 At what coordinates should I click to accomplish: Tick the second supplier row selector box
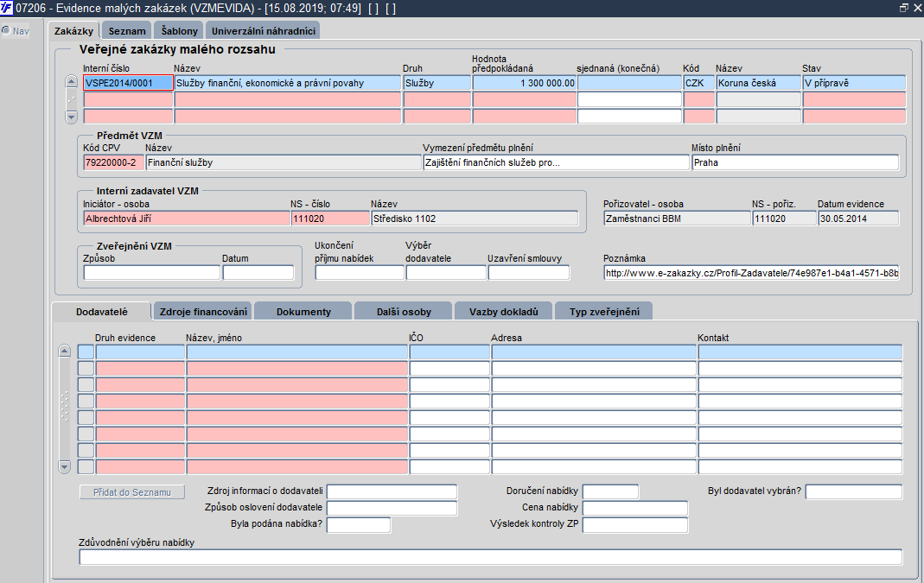[x=86, y=369]
